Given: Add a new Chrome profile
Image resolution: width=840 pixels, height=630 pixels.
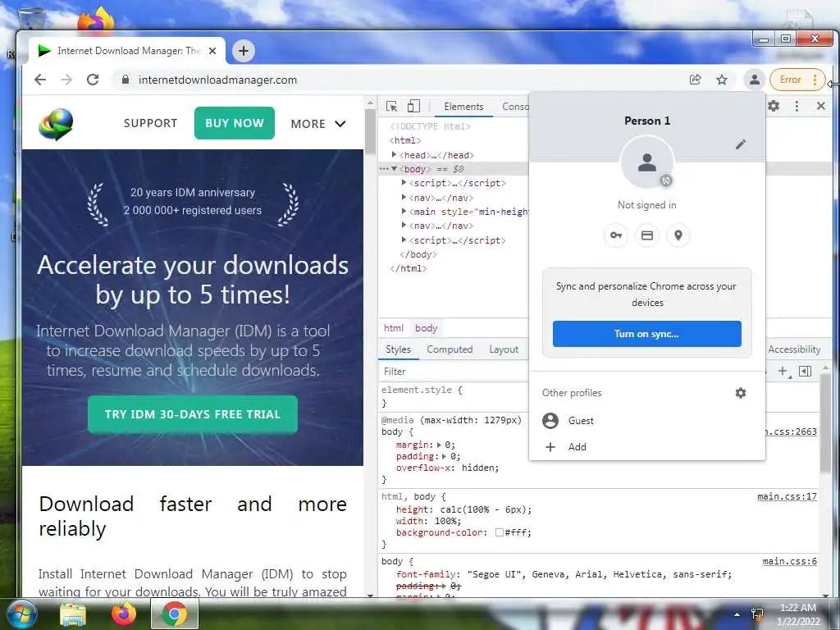Looking at the screenshot, I should click(x=647, y=447).
